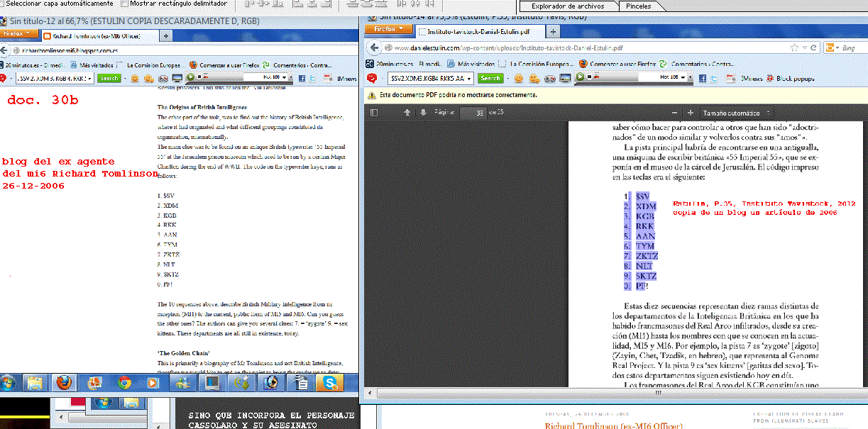Click the highlighted 'ZKTZ' code in PDF
Image resolution: width=868 pixels, height=429 pixels.
coord(647,255)
